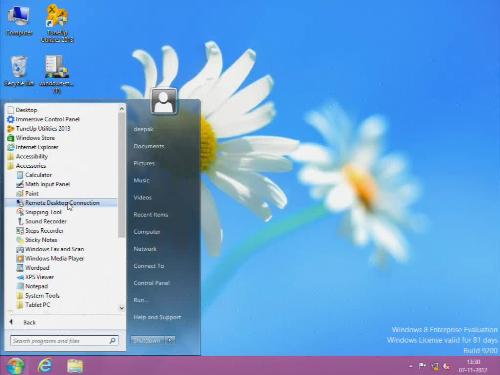Click the Shutdown button
This screenshot has height=375, width=500.
click(x=148, y=340)
